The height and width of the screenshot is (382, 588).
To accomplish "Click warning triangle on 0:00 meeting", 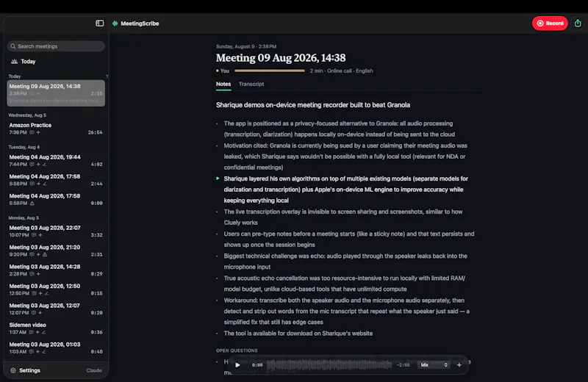I will click(32, 203).
